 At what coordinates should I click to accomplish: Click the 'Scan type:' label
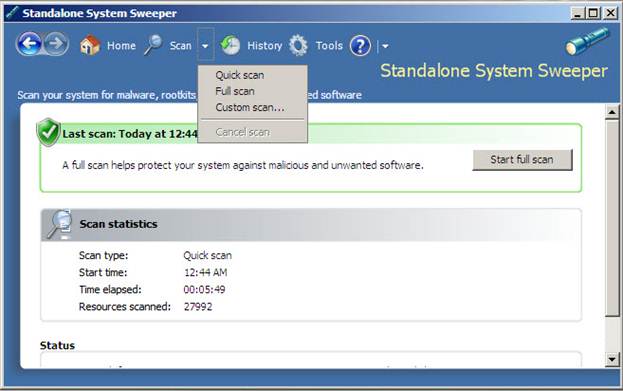click(103, 256)
